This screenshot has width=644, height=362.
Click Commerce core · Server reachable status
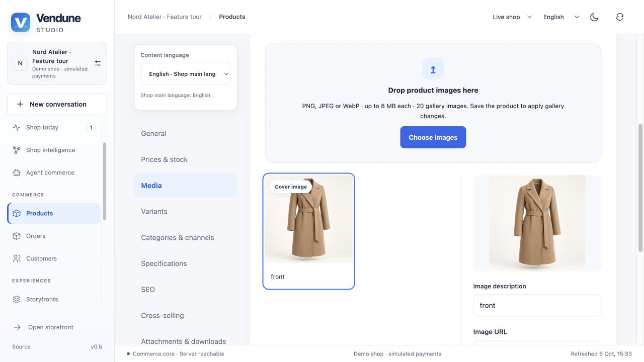[x=176, y=354]
